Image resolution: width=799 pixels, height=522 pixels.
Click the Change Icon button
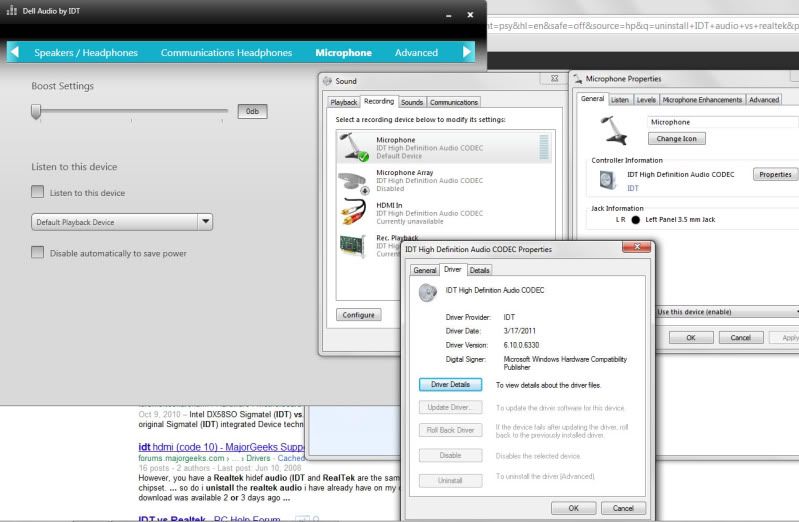(676, 139)
